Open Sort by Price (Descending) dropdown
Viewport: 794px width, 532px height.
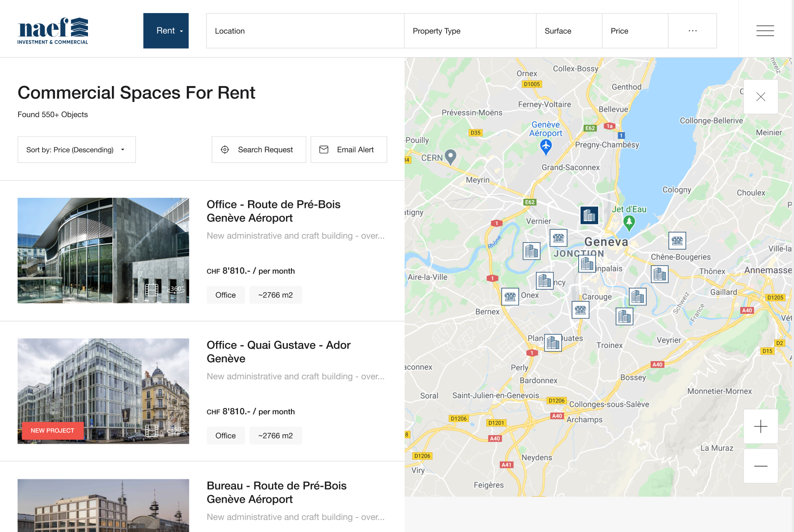click(x=76, y=150)
